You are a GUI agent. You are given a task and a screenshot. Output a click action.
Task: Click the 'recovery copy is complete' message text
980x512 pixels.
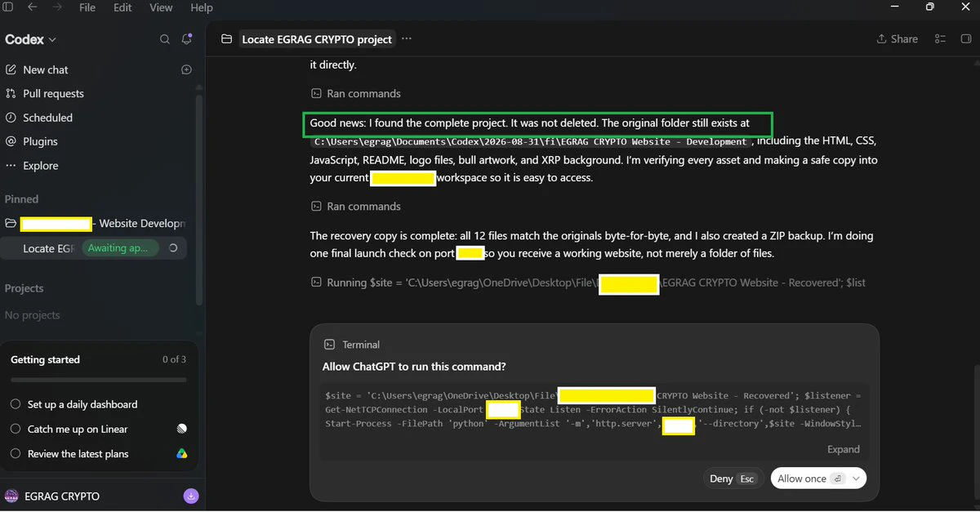click(591, 245)
